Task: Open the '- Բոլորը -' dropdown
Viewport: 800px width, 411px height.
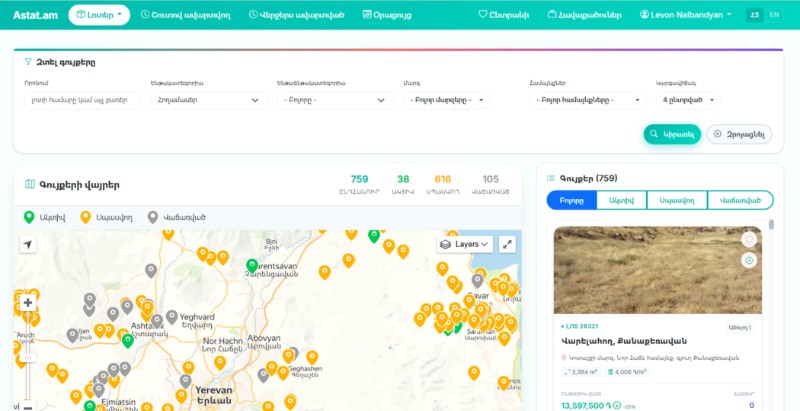Action: coord(335,100)
